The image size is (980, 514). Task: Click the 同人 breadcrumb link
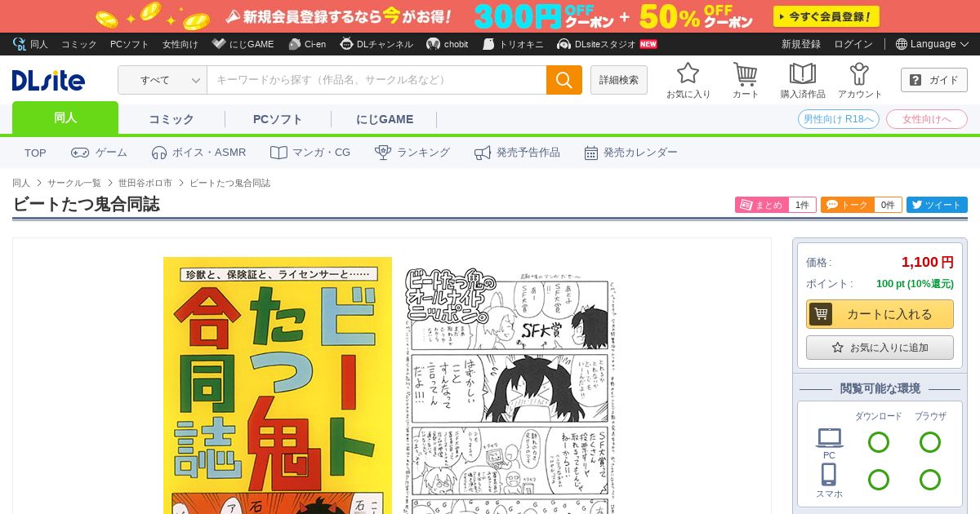(21, 183)
